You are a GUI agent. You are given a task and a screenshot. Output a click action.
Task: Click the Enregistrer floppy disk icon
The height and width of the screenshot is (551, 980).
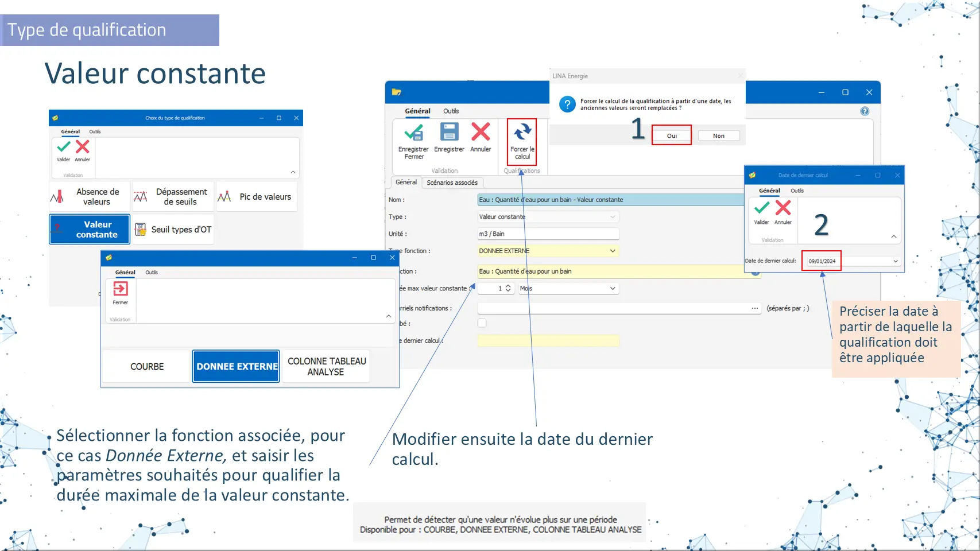tap(449, 132)
